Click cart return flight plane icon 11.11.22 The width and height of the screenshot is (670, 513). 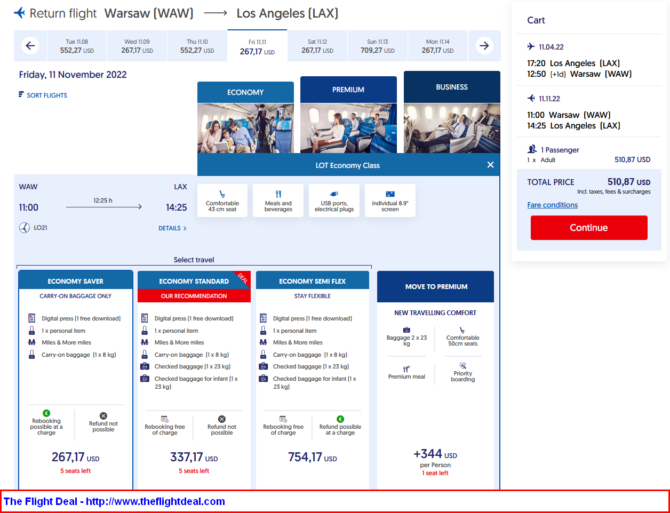click(531, 98)
